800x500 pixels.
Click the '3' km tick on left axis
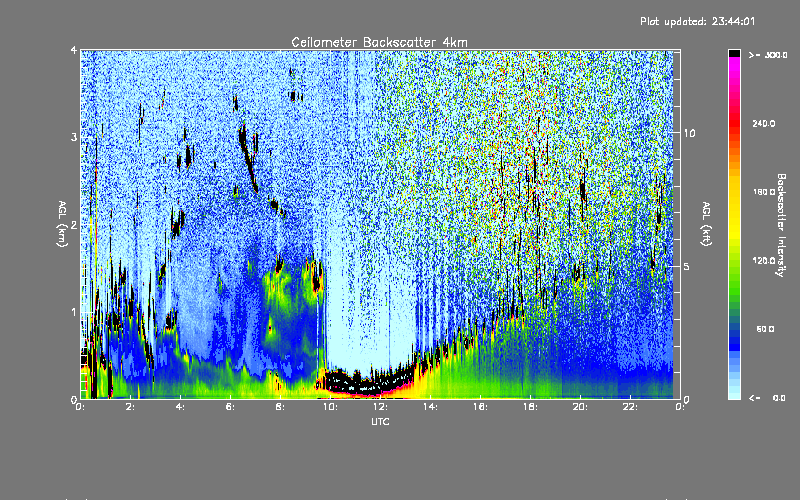click(74, 137)
